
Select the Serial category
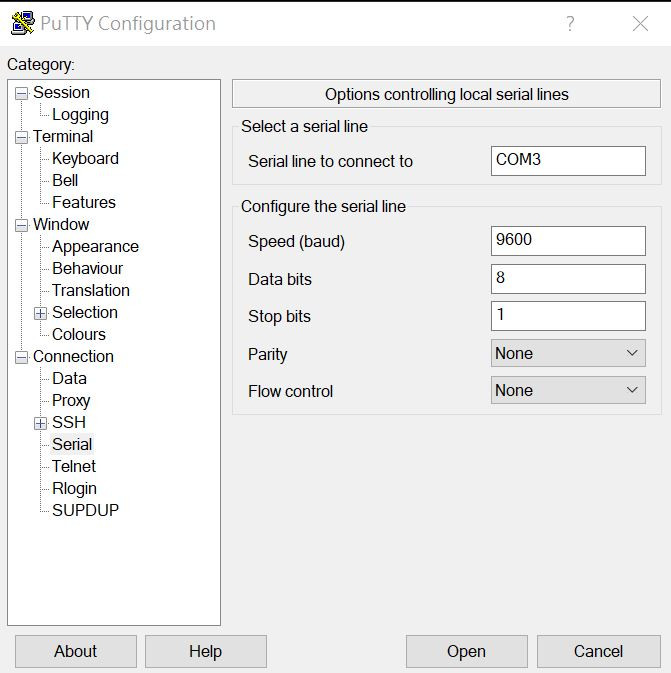coord(72,444)
